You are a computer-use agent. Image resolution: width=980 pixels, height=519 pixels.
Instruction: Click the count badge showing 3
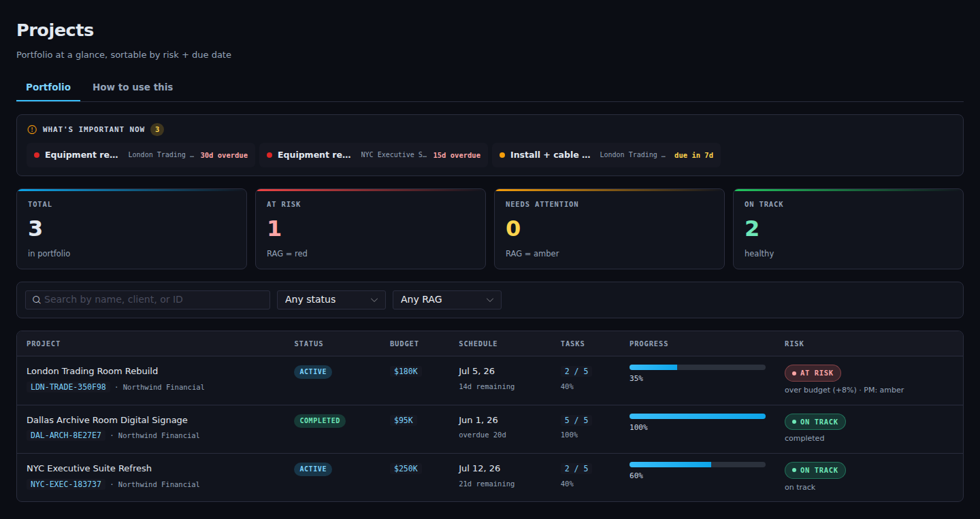[157, 129]
